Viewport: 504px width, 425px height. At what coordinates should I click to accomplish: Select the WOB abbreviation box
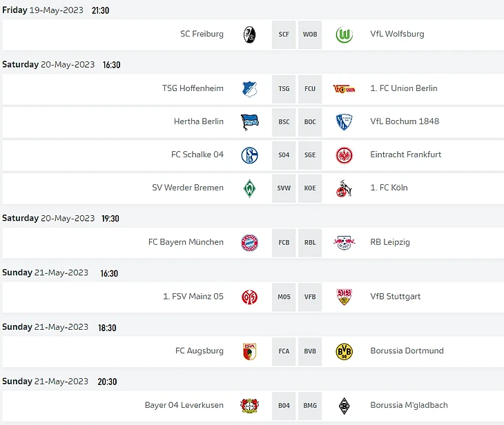(x=310, y=34)
